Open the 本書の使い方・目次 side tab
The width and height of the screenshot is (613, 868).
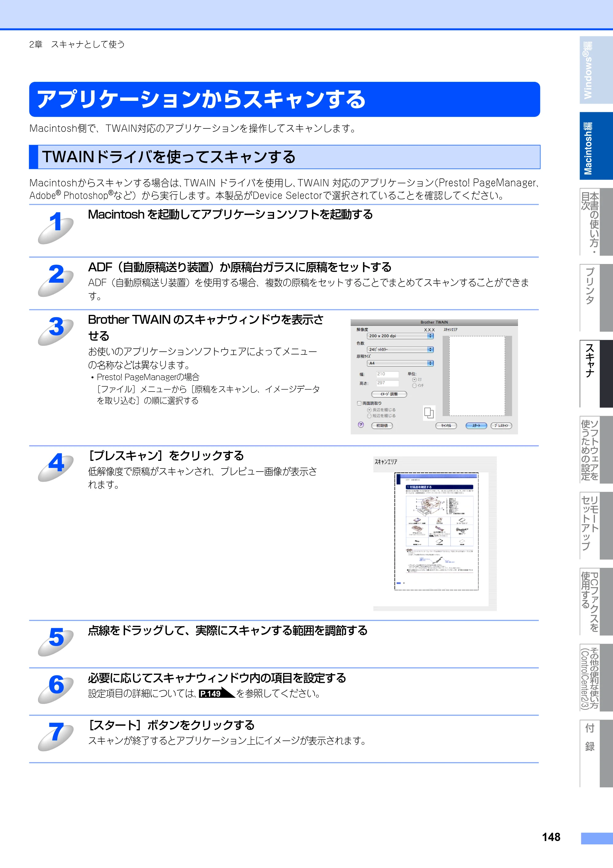click(x=596, y=222)
